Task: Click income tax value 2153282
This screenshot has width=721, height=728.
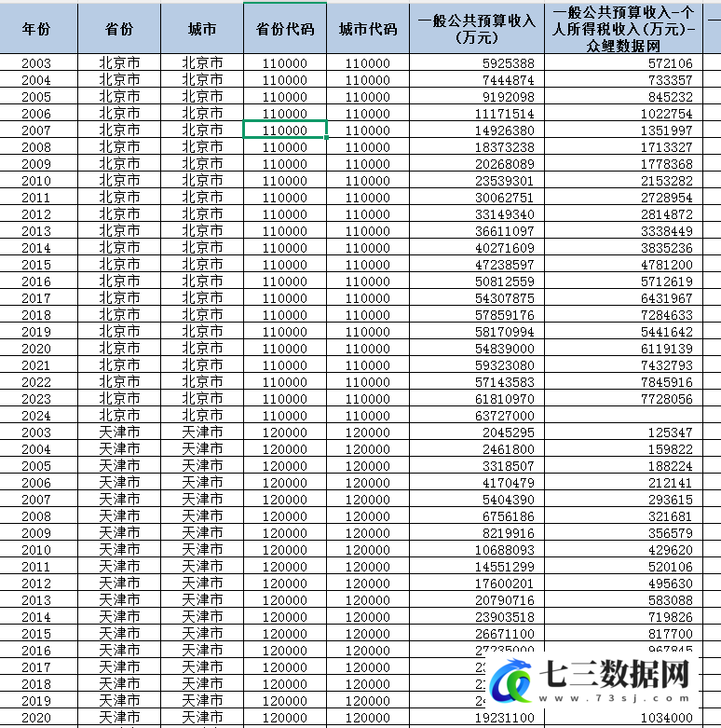Action: (667, 181)
